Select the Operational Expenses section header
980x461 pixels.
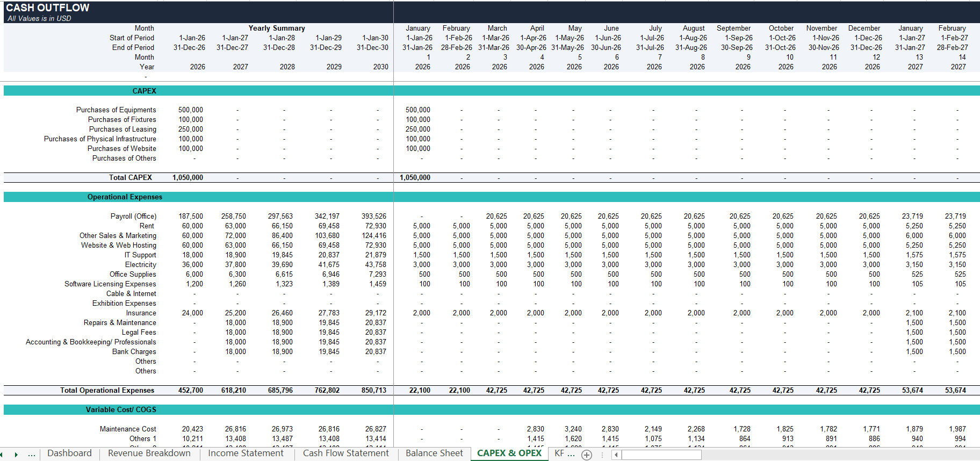(x=125, y=197)
